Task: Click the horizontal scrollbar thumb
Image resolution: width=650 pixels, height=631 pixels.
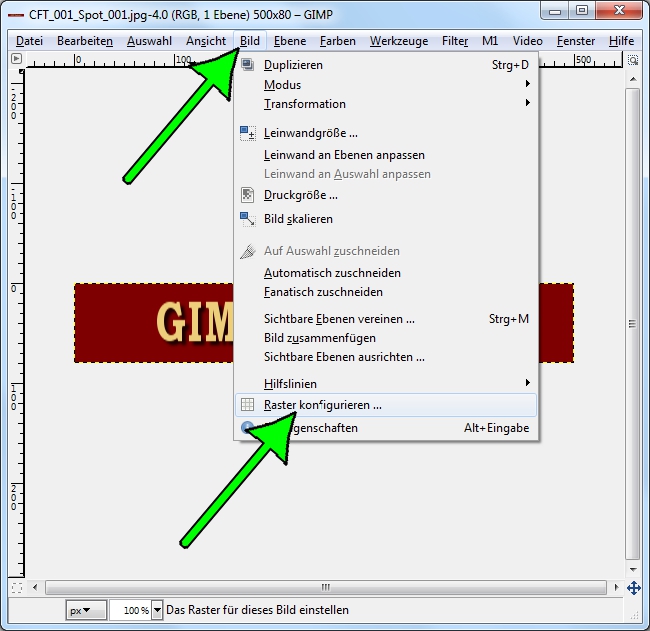Action: coord(326,587)
